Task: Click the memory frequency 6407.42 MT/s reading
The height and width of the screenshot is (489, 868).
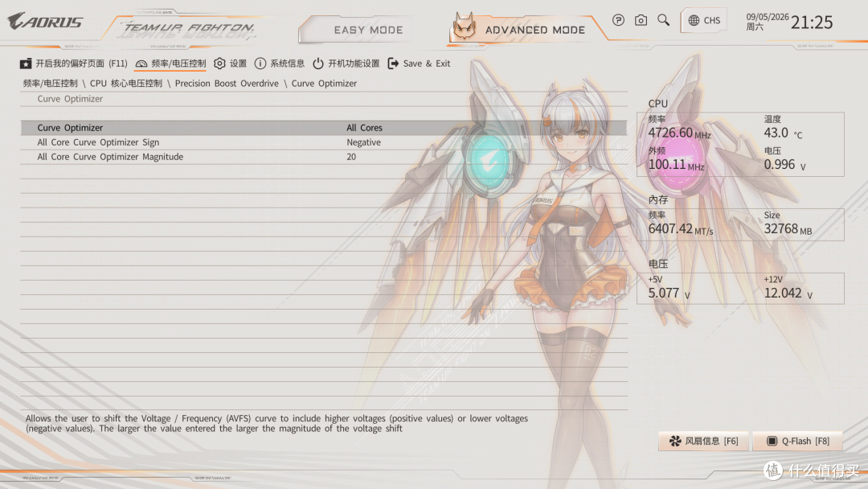Action: (x=681, y=228)
